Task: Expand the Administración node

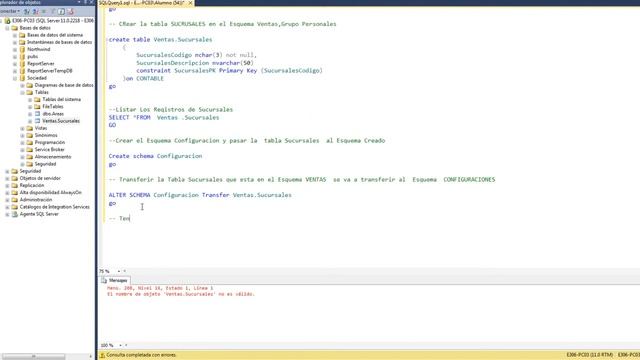Action: pos(7,200)
